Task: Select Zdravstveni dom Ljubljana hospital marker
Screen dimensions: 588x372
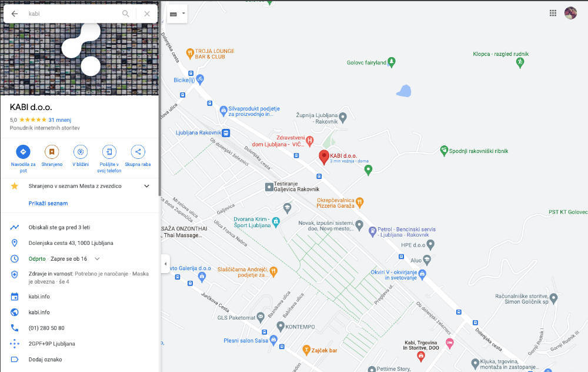Action: [309, 141]
